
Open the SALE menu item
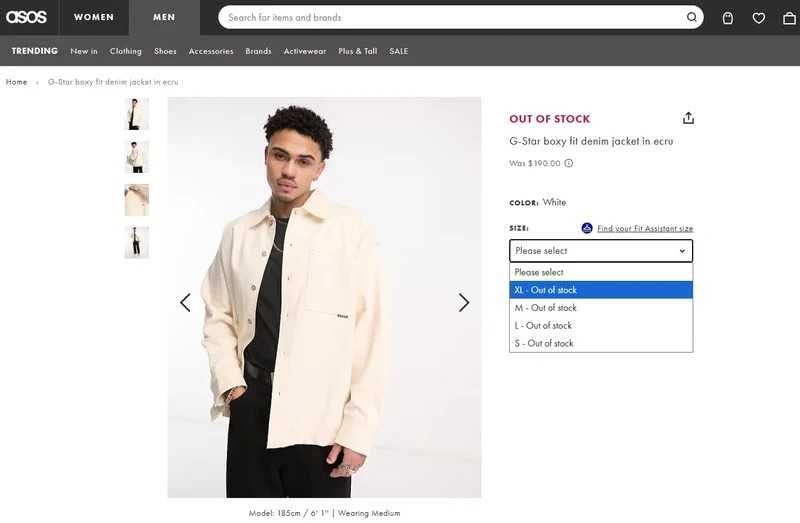coord(399,51)
